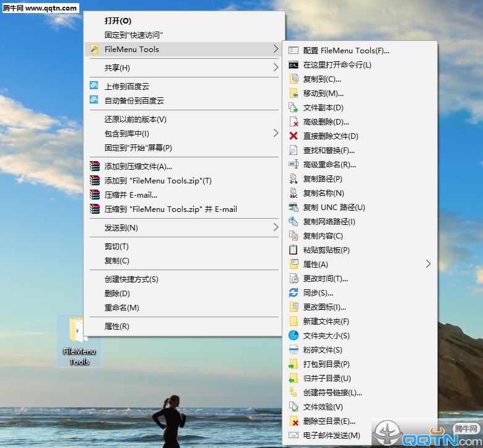
Task: Select 高级重命名(R)... in the submenu
Action: (x=329, y=165)
